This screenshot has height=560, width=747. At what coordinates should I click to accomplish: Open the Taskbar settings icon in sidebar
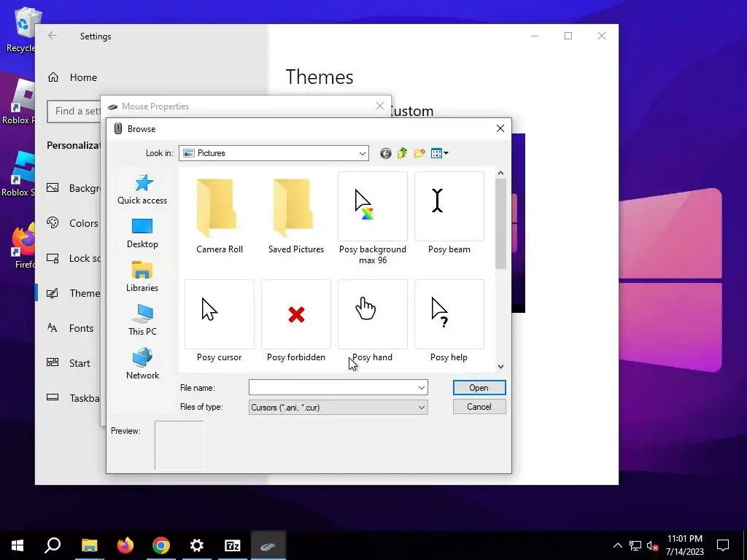pos(53,397)
